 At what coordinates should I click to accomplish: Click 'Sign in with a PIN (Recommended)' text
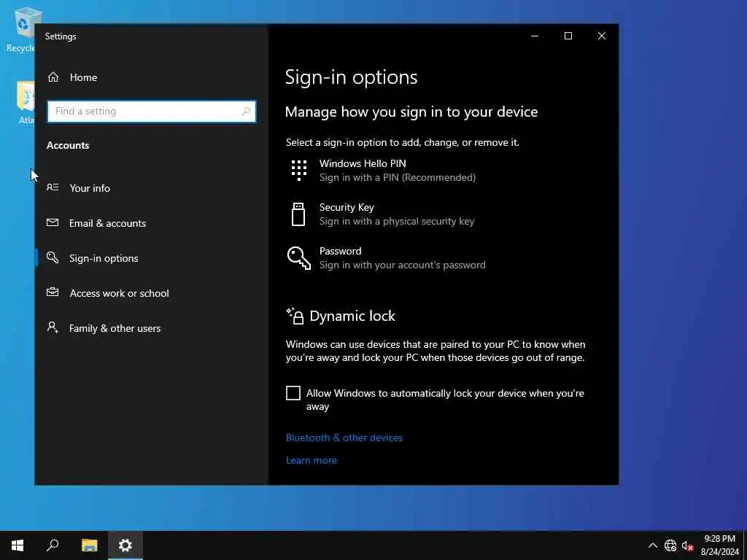coord(398,178)
